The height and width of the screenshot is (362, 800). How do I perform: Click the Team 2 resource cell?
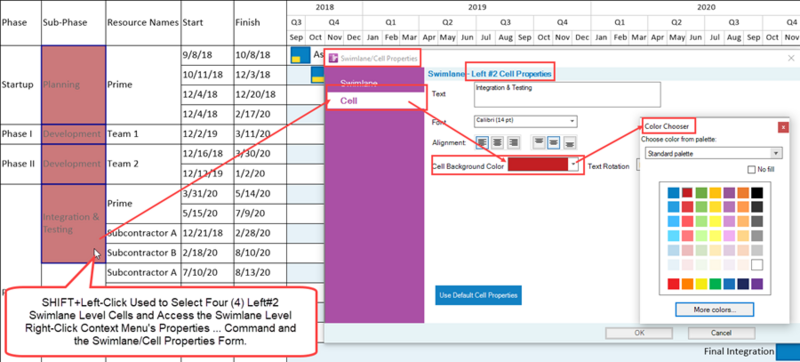click(143, 164)
